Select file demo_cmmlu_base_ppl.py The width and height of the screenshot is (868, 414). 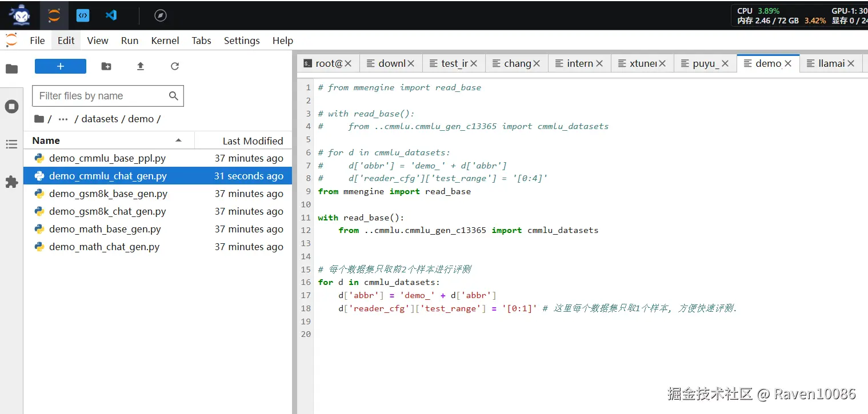tap(158, 158)
